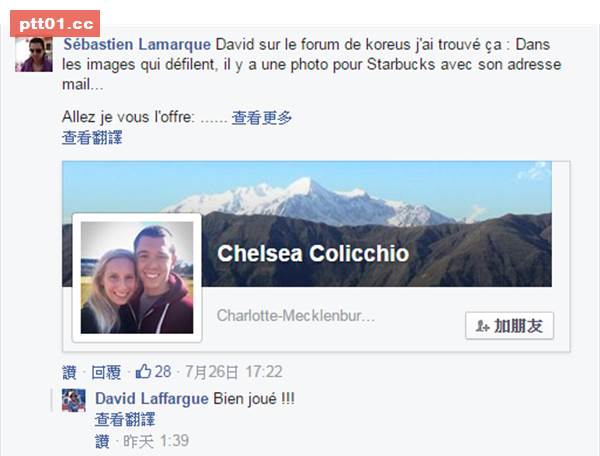Screen dimensions: 600x456
Task: Open Chelsea Colicchio name on card
Action: coord(313,254)
